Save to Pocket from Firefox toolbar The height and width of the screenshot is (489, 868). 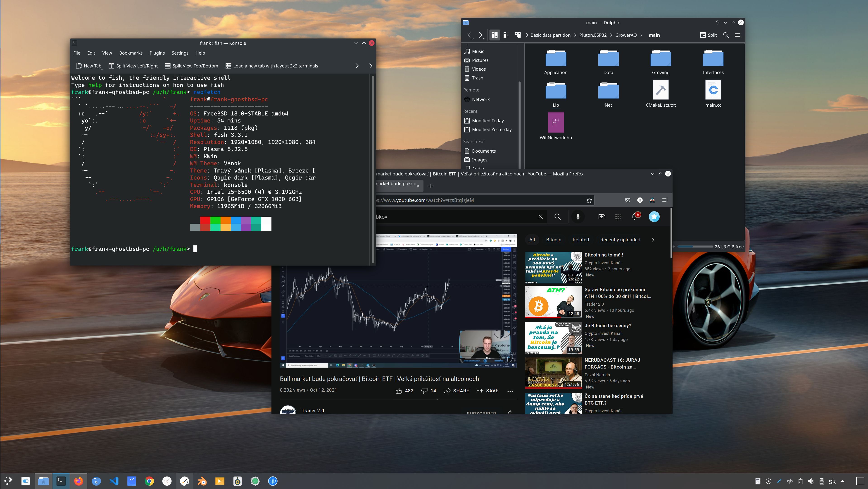tap(627, 200)
